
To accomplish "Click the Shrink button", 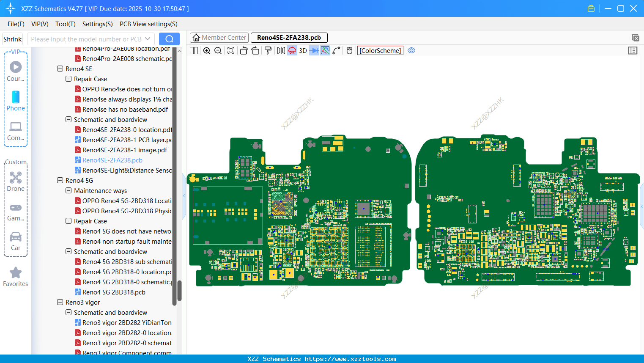I will click(12, 39).
